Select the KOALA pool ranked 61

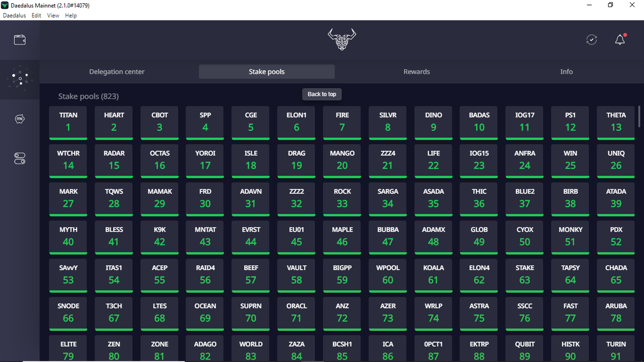[433, 276]
